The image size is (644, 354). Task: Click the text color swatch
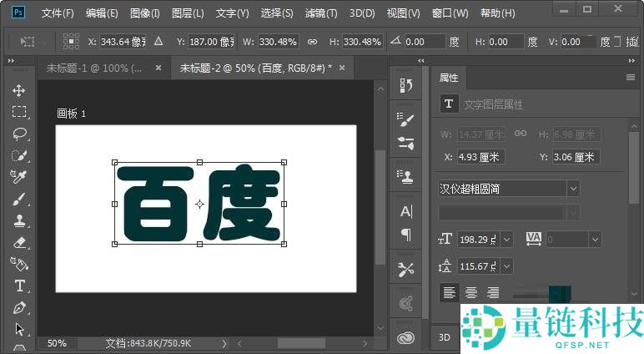(558, 292)
